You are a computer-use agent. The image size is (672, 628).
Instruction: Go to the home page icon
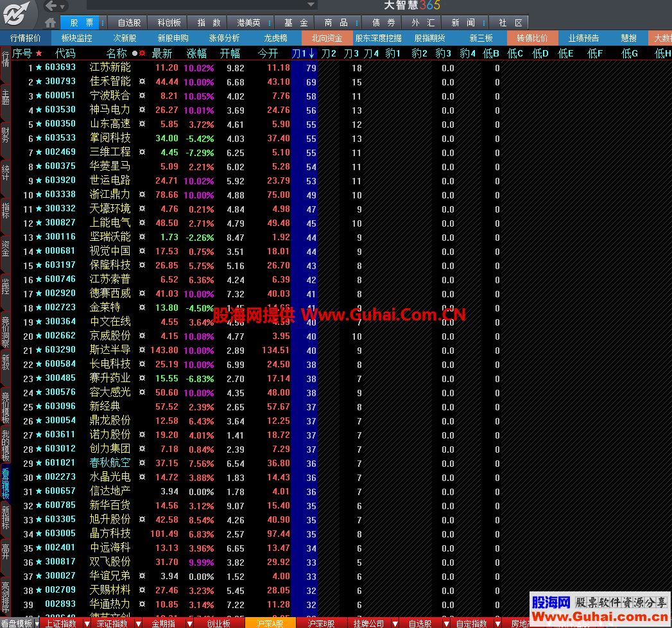tap(50, 22)
